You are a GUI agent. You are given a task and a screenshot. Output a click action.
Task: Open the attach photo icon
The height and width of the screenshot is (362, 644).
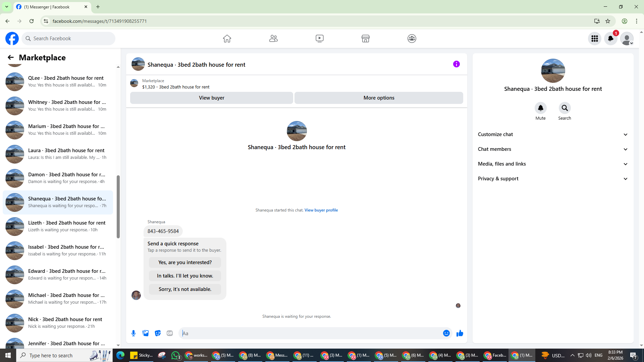[x=146, y=333]
